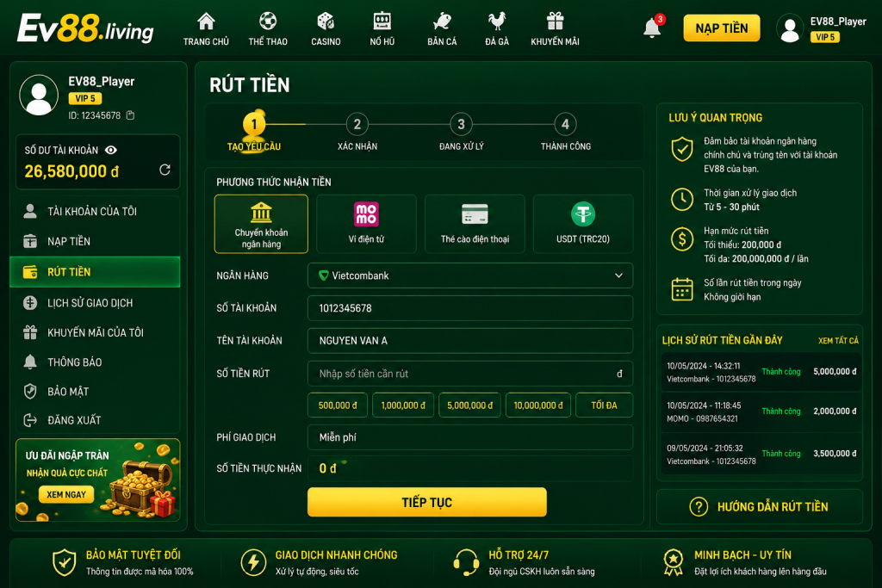This screenshot has width=882, height=588.
Task: Select Chuyển khoản ngân hàng method
Action: [261, 225]
